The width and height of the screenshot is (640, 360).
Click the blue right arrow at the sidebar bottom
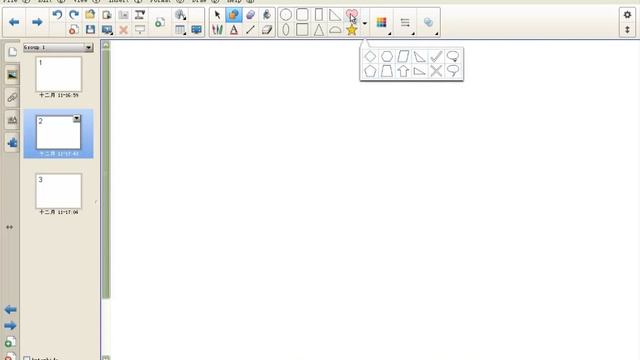[x=10, y=326]
